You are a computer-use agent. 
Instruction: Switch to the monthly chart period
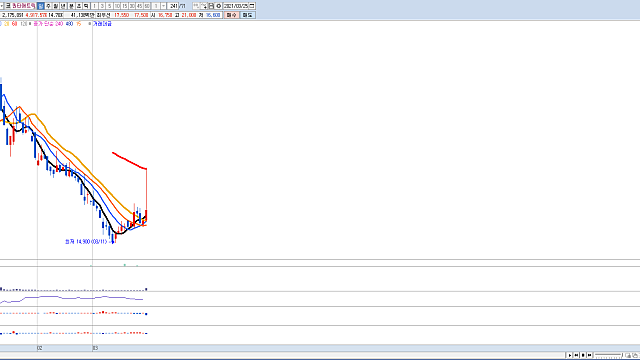pyautogui.click(x=56, y=6)
